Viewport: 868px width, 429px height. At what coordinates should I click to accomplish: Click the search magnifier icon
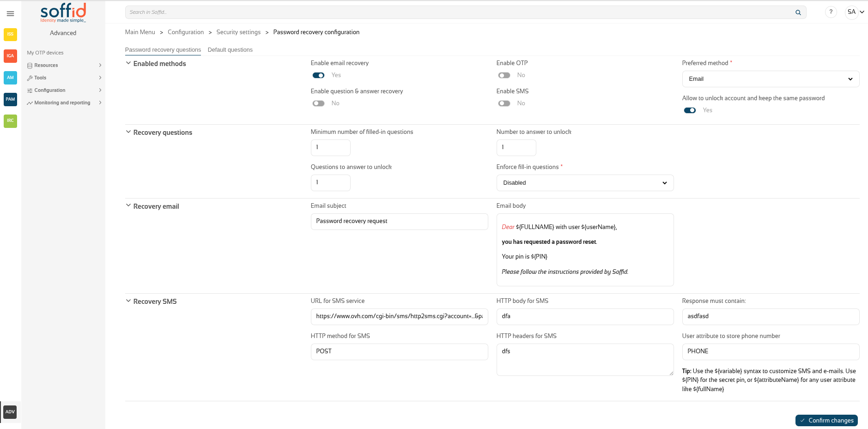pos(798,12)
